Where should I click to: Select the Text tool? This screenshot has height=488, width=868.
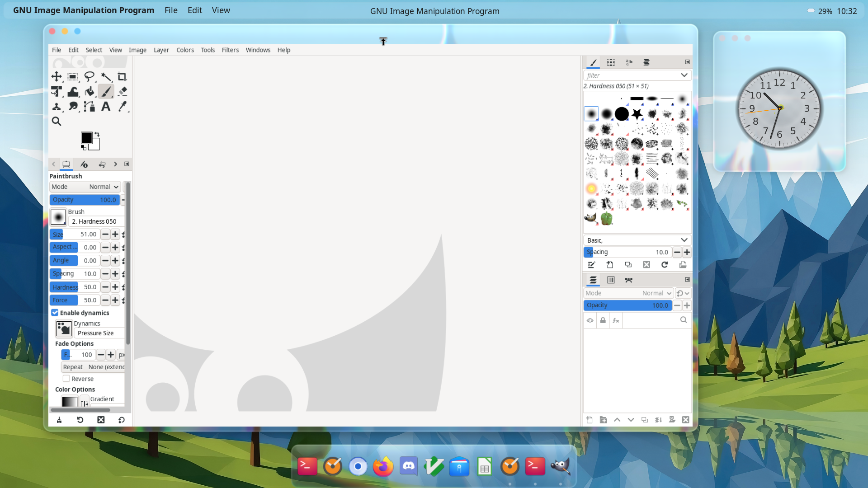click(105, 107)
